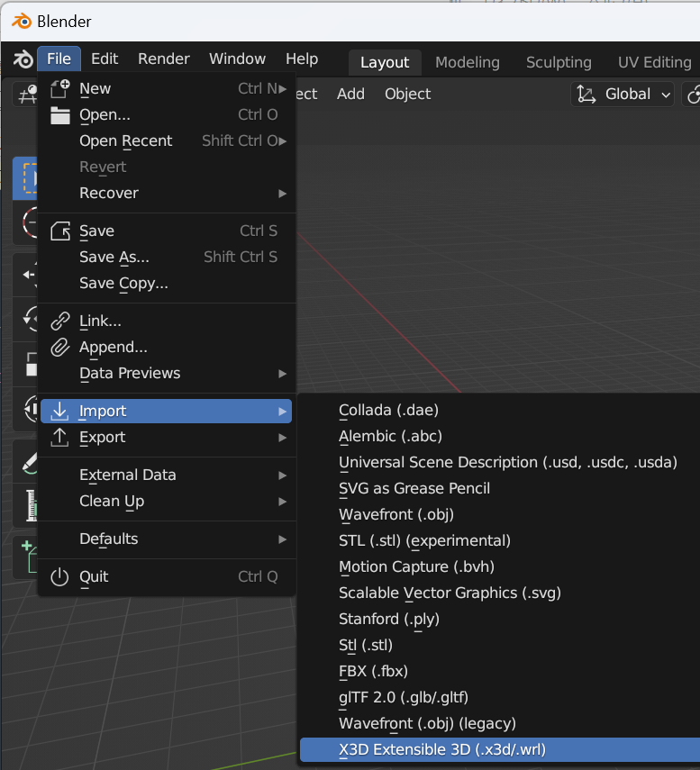
Task: Open the viewport Object menu
Action: point(407,94)
